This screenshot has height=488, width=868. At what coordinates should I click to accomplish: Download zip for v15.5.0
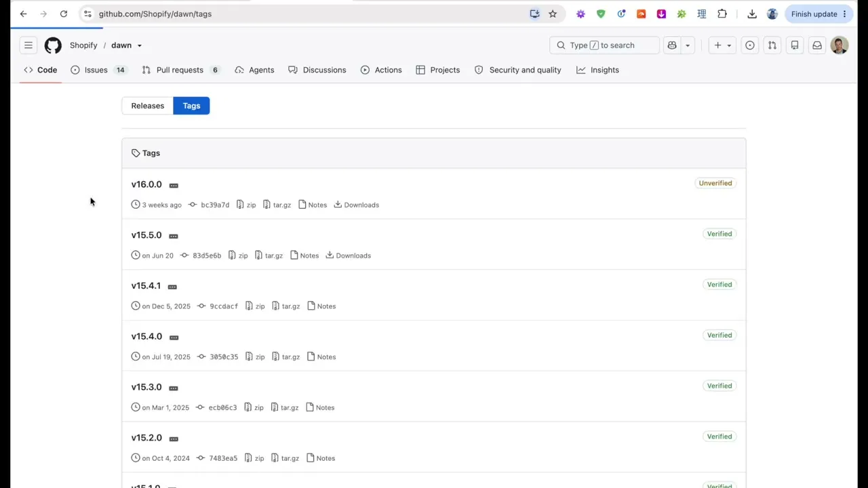[x=238, y=256]
